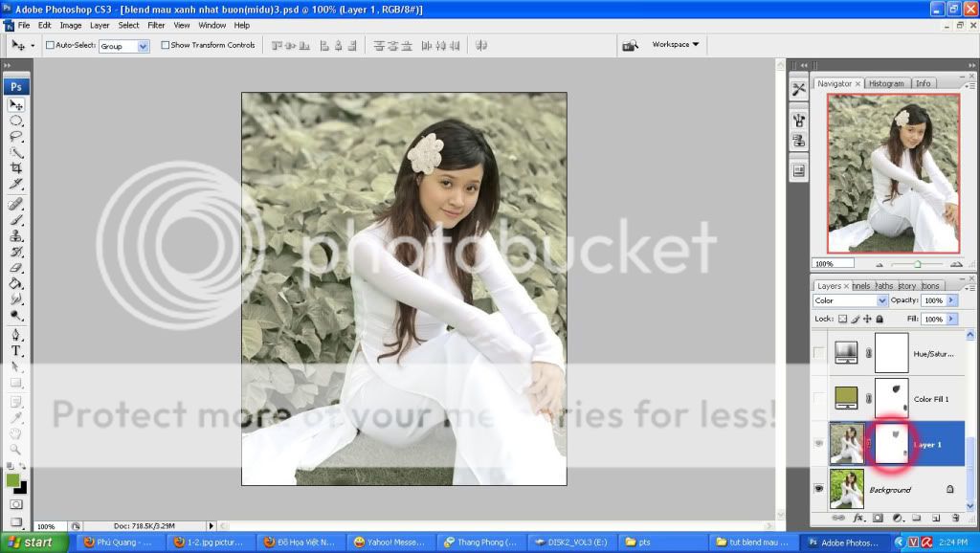Select the Hand tool
980x553 pixels.
point(16,433)
